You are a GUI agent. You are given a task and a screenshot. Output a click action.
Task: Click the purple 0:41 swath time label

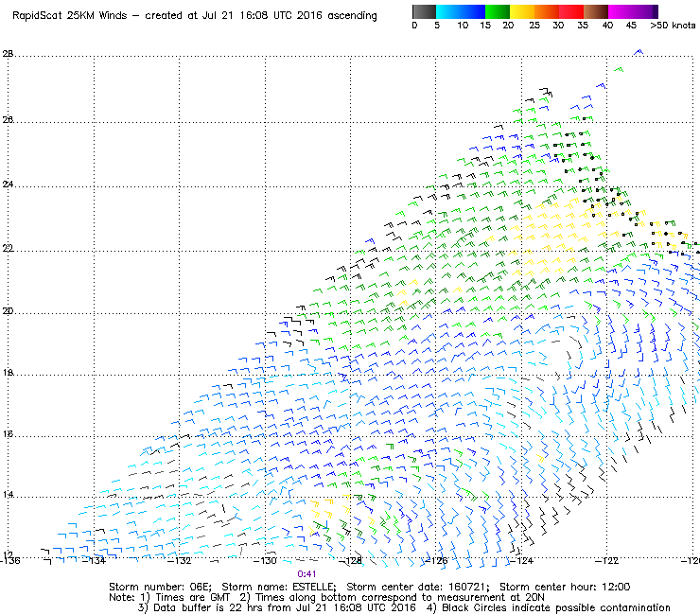coord(306,574)
